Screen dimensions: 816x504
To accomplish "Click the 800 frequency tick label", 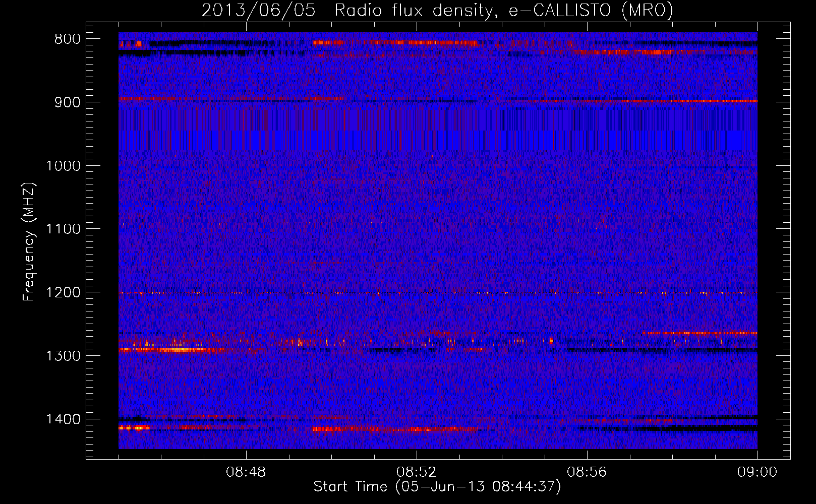I will point(68,39).
